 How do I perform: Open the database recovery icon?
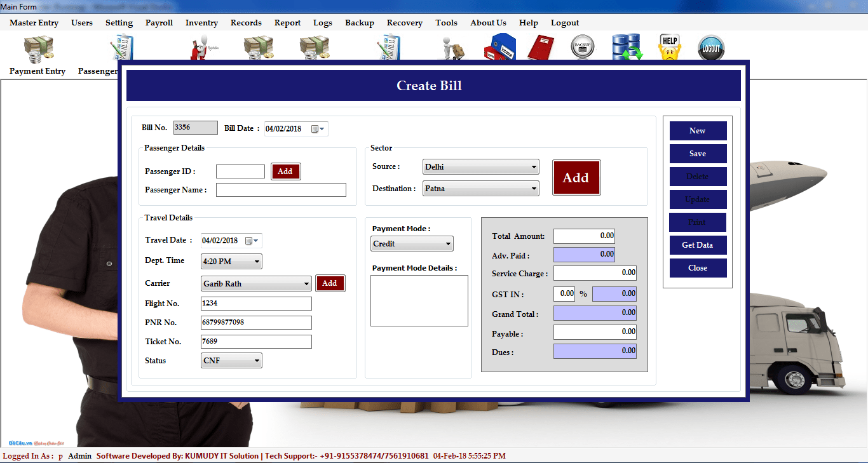pos(627,46)
